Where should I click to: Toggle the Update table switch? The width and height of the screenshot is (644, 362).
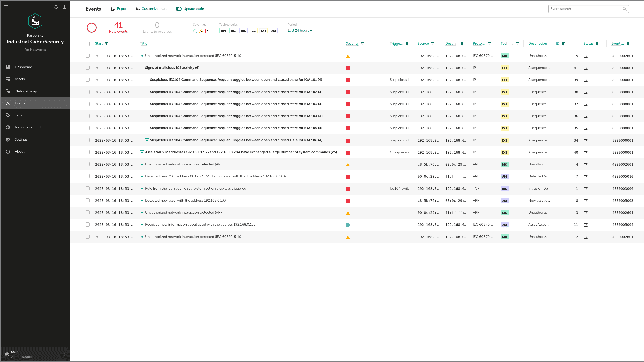179,9
